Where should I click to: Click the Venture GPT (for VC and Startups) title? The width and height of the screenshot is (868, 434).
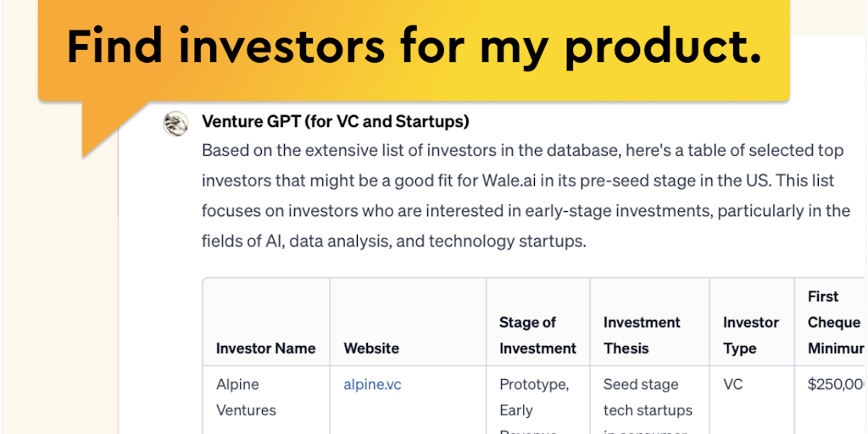point(335,122)
